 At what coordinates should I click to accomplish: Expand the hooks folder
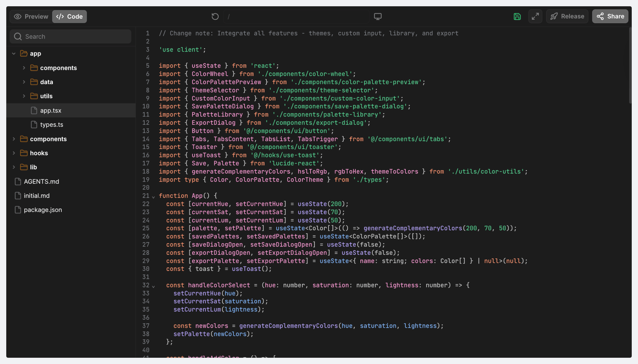coord(14,153)
